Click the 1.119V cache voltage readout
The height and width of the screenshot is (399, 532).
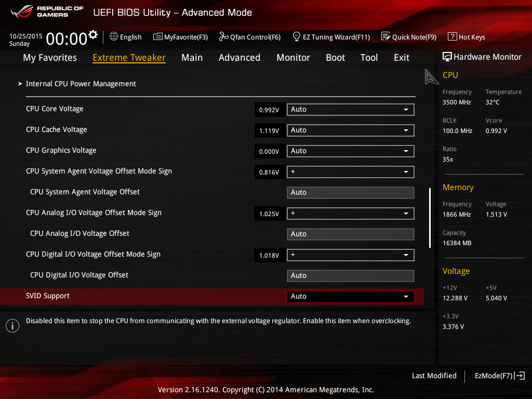269,130
